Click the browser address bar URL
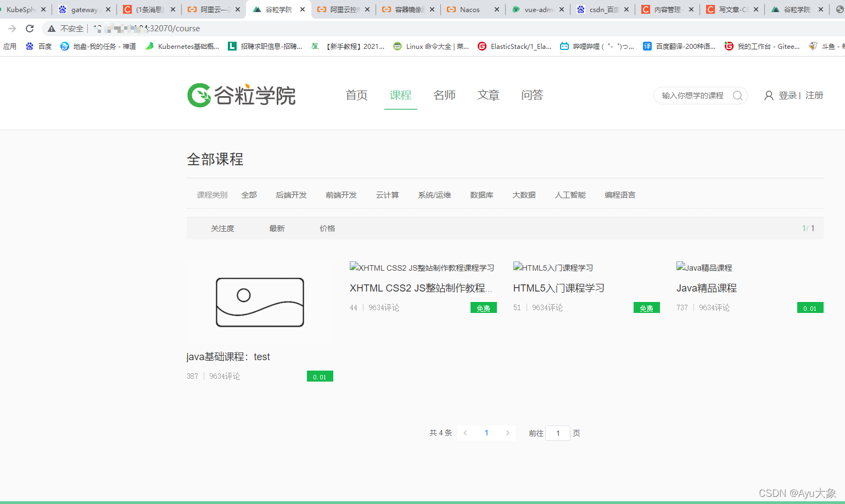 click(x=146, y=29)
